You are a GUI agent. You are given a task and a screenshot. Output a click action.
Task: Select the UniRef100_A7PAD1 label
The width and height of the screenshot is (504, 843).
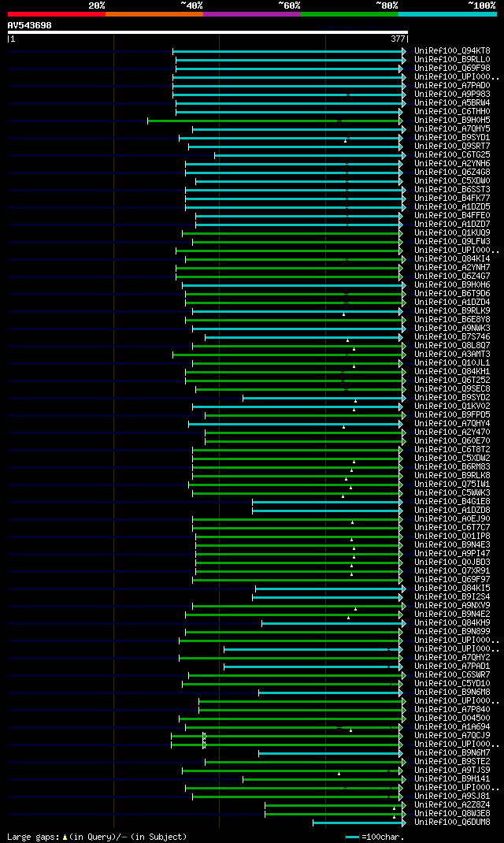tap(452, 666)
